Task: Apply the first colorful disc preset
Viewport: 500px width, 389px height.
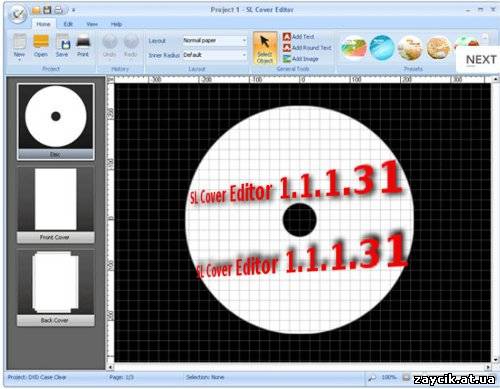Action: click(x=354, y=48)
